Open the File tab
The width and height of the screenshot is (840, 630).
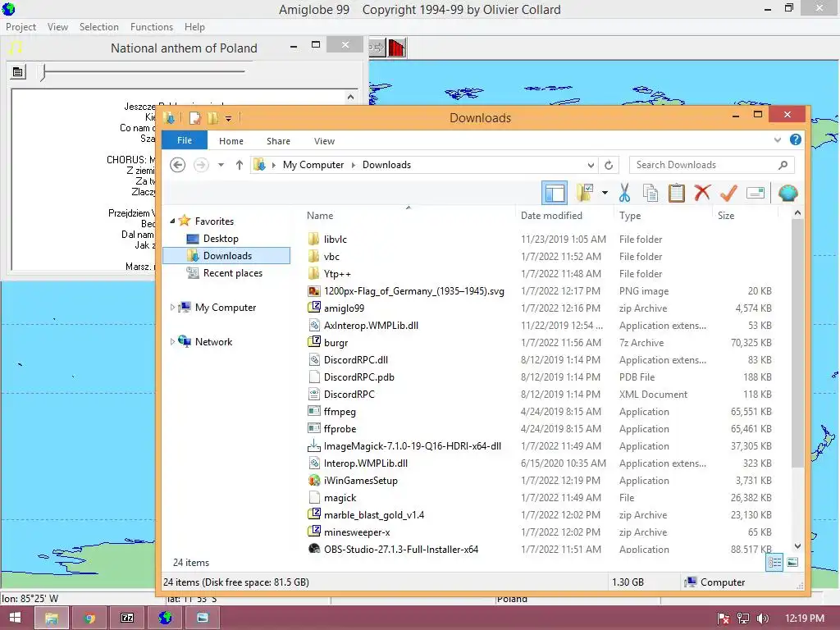[x=185, y=140]
